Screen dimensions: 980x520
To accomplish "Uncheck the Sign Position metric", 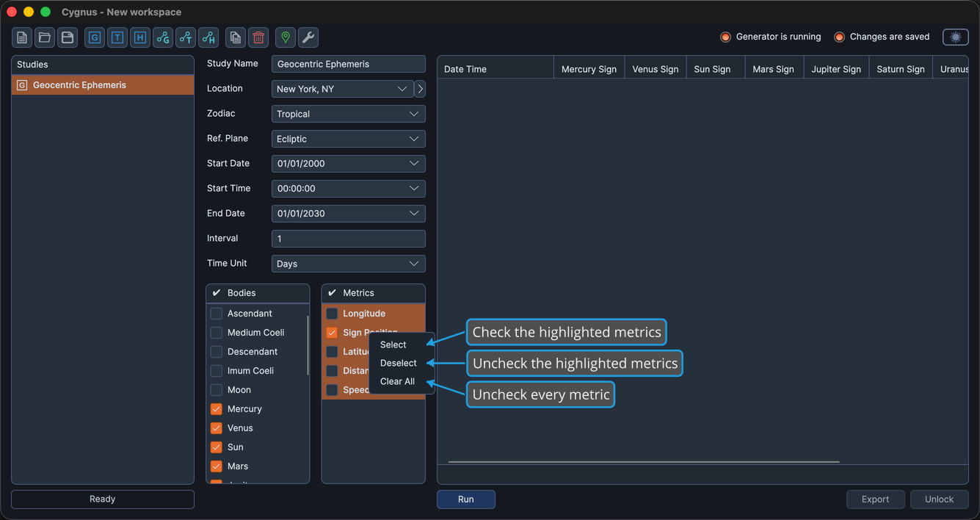I will coord(332,333).
